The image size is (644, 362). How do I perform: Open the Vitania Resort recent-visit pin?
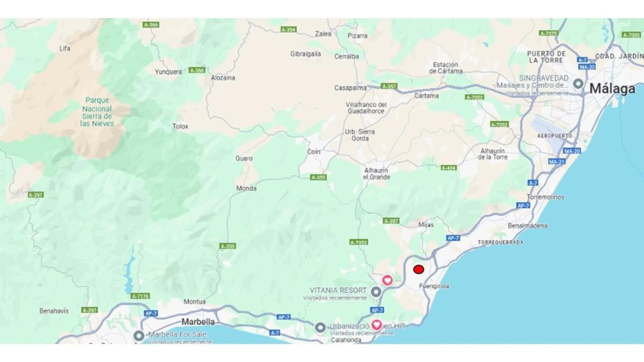(377, 292)
